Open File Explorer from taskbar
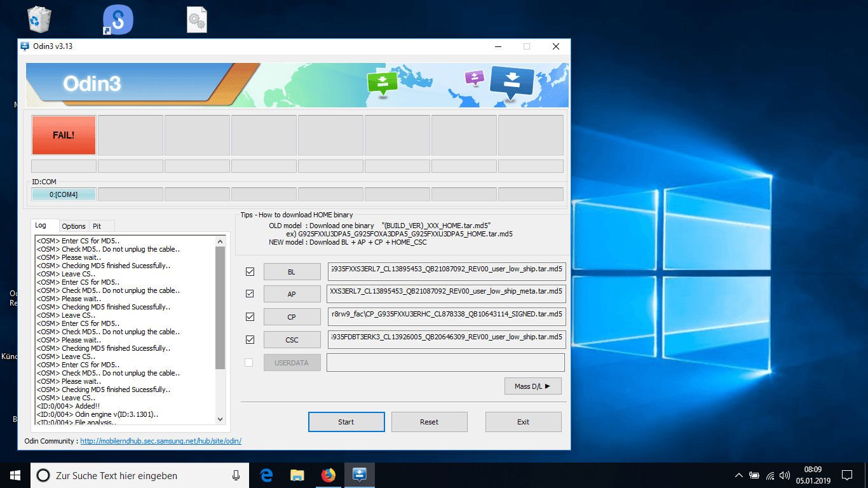 pos(297,475)
